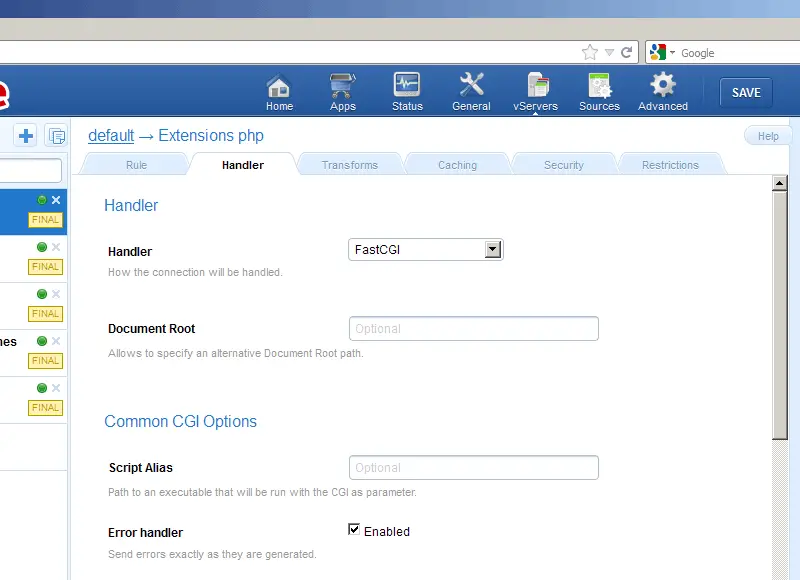This screenshot has height=580, width=800.
Task: Click the Common CGI Options heading
Action: pos(181,421)
